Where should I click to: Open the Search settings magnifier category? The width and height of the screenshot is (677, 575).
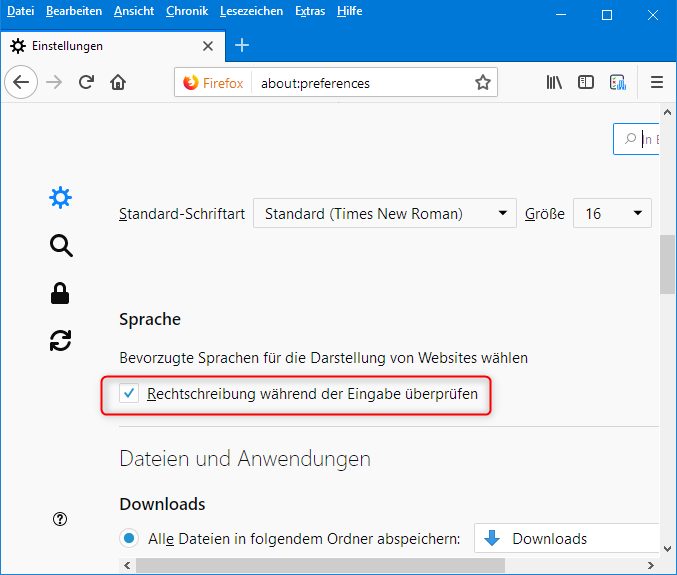click(61, 246)
